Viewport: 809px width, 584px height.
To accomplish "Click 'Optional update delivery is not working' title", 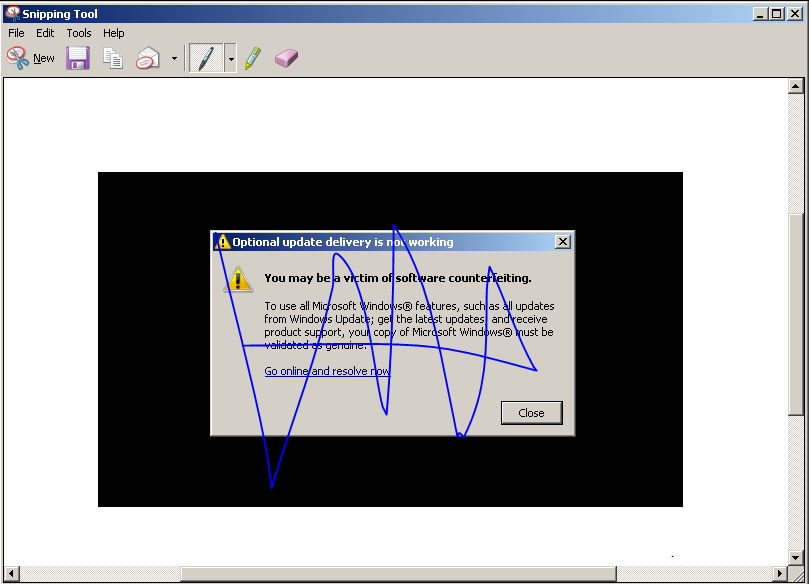I will pyautogui.click(x=343, y=242).
